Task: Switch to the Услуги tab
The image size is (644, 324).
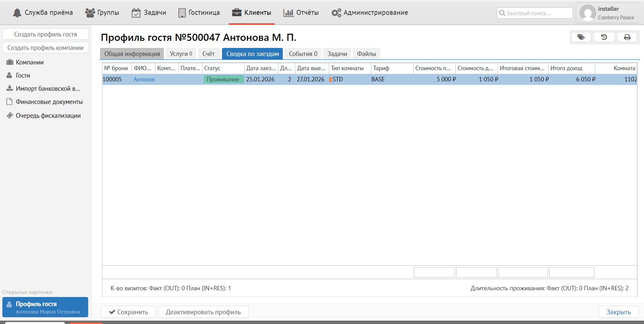Action: coord(181,54)
